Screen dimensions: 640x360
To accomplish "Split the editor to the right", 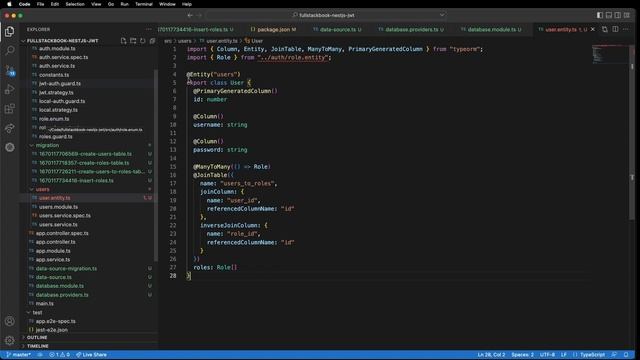I will coord(615,29).
